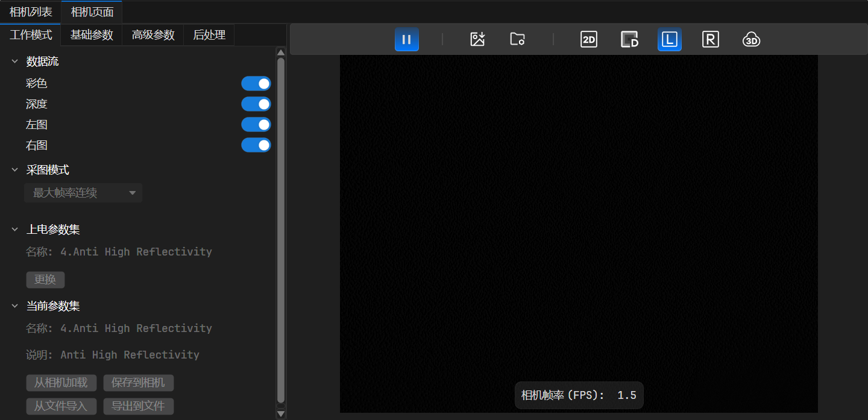Open the 相机列表 tab
The image size is (868, 420).
click(x=31, y=12)
